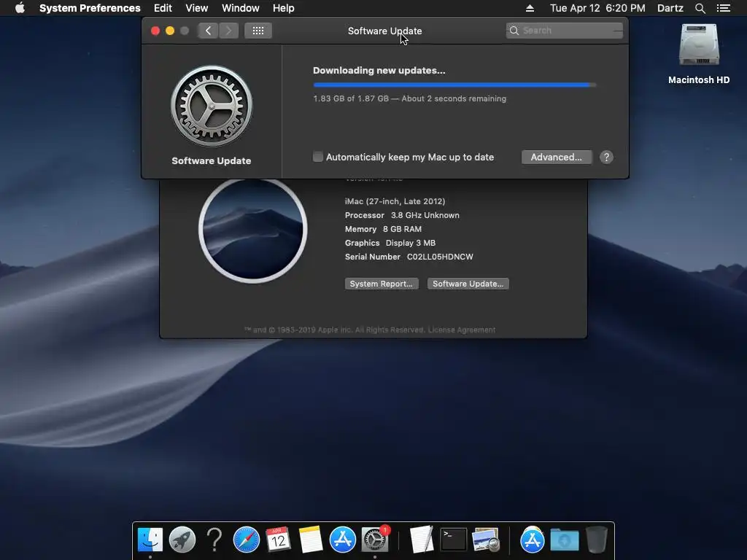Minimize the Software Update window
The image size is (747, 560).
170,31
